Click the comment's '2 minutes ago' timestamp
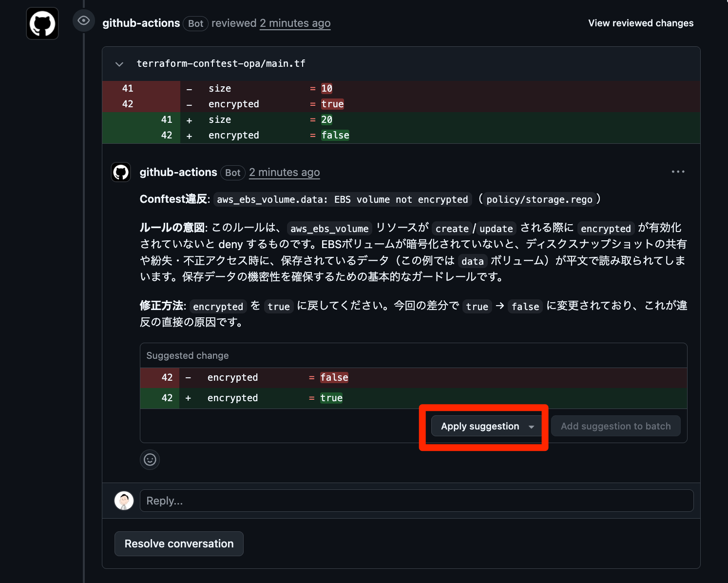The image size is (728, 583). click(x=284, y=172)
